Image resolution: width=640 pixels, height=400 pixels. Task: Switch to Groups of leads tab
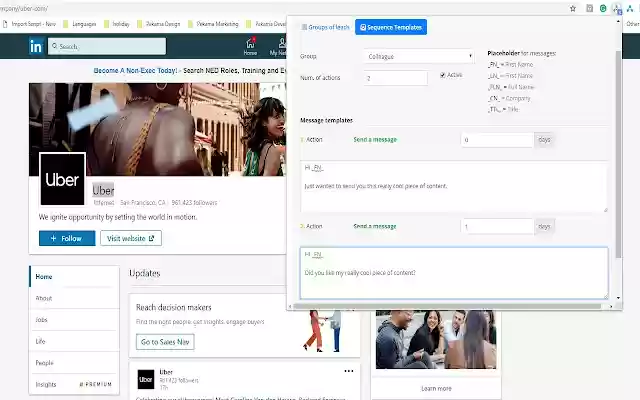[x=325, y=27]
